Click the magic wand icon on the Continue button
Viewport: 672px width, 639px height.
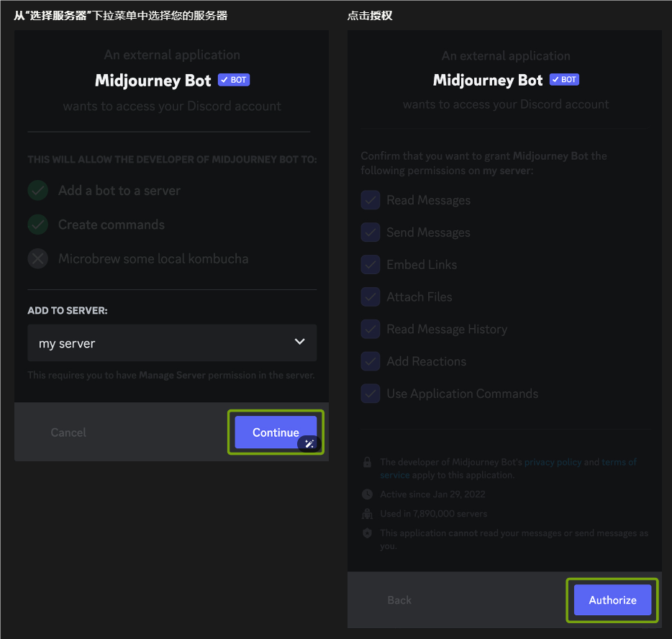tap(309, 443)
